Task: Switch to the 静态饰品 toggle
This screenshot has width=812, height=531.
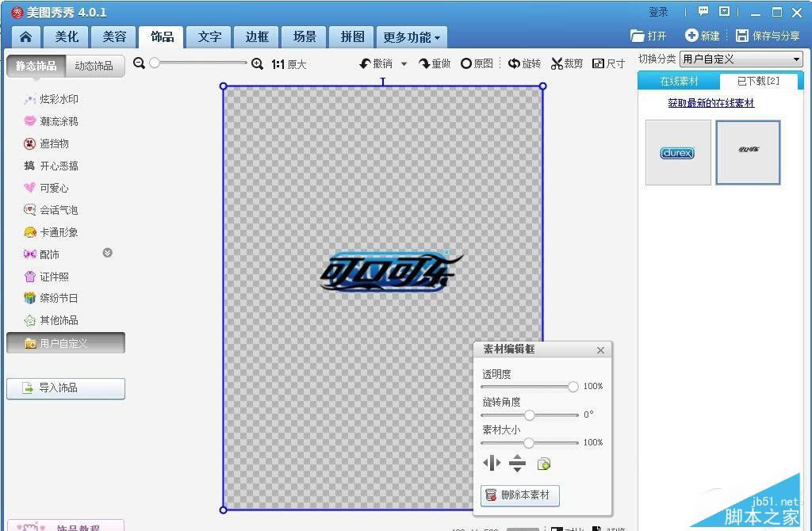Action: click(36, 66)
